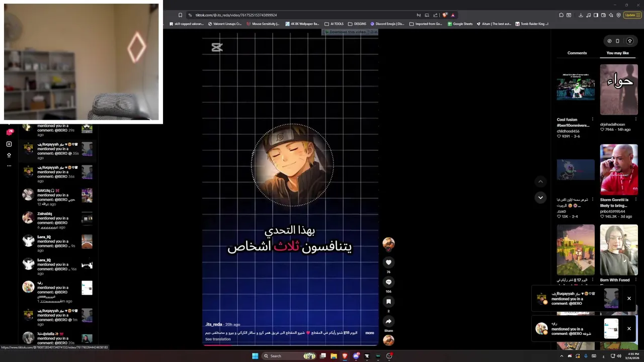This screenshot has height=362, width=644.
Task: Open AI TOOLS bookmarks folder
Action: (x=334, y=24)
